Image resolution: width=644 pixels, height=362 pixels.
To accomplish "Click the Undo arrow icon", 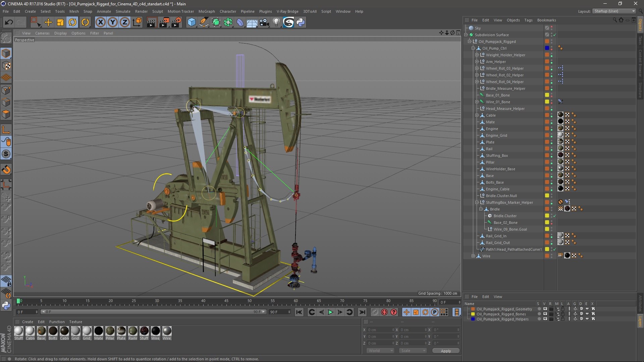I will tap(9, 22).
